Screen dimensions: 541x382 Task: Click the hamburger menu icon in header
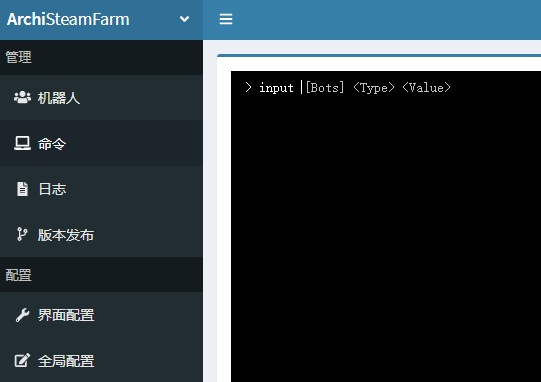tap(226, 19)
